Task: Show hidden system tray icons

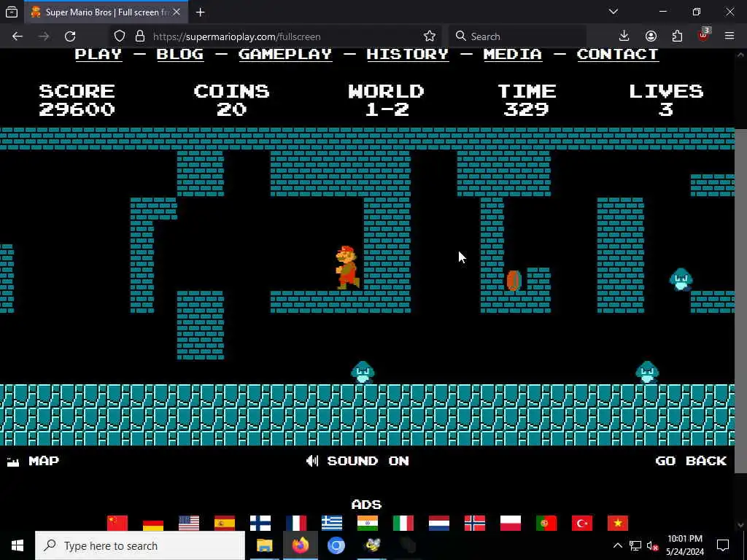Action: pyautogui.click(x=617, y=545)
